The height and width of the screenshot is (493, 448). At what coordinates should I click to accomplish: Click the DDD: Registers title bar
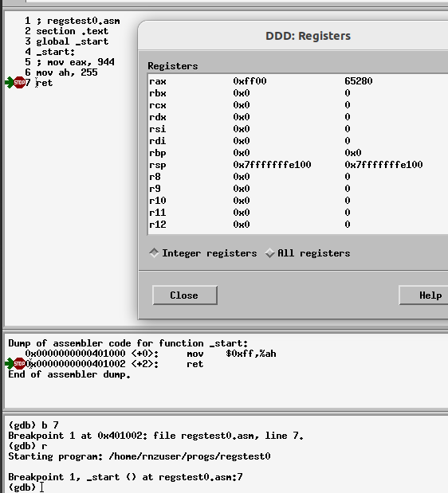[293, 36]
